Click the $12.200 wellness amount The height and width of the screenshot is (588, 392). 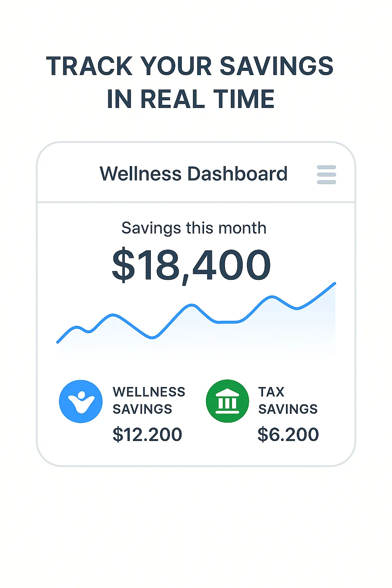coord(147,434)
